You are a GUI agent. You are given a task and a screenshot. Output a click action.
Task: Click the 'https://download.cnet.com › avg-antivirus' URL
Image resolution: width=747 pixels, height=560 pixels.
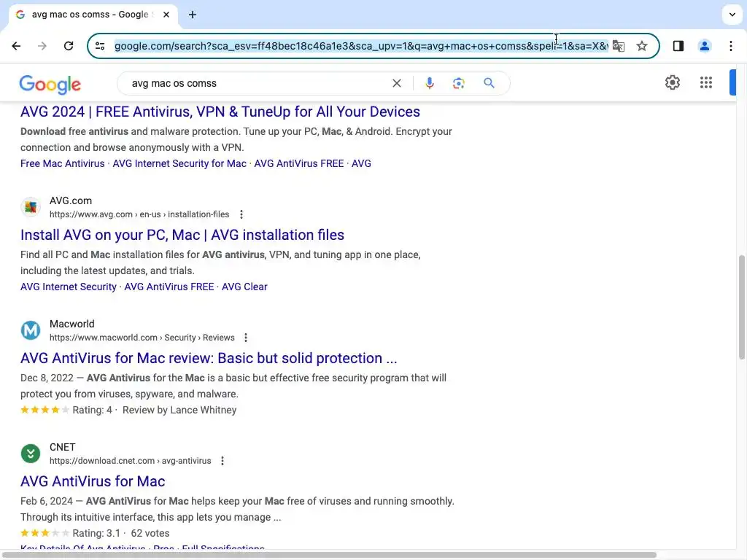click(130, 461)
